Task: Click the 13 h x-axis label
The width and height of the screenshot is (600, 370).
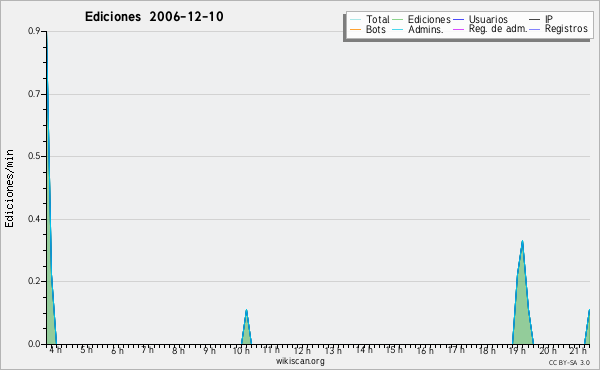Action: tap(333, 350)
